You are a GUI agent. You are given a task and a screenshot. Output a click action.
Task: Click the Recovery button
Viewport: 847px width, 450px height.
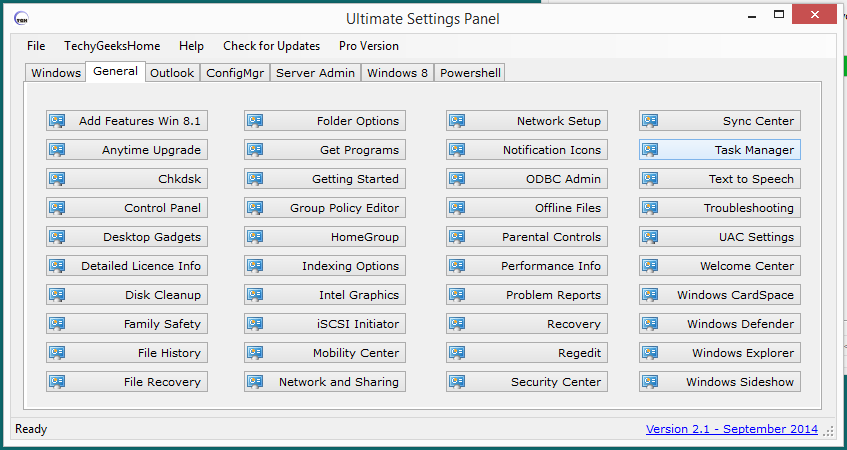coord(527,324)
